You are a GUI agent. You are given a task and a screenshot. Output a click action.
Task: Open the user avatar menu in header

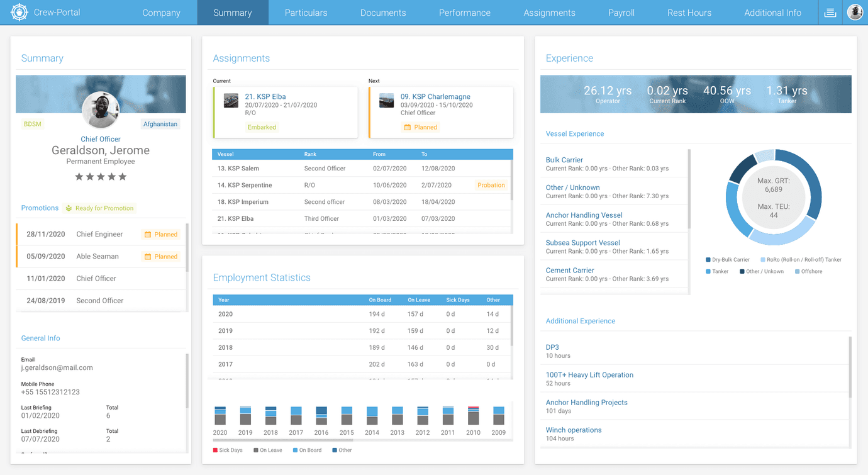click(854, 13)
